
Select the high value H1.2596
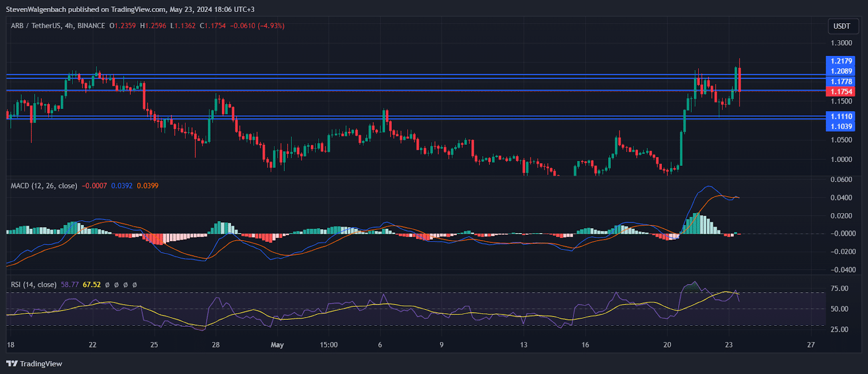click(x=153, y=25)
